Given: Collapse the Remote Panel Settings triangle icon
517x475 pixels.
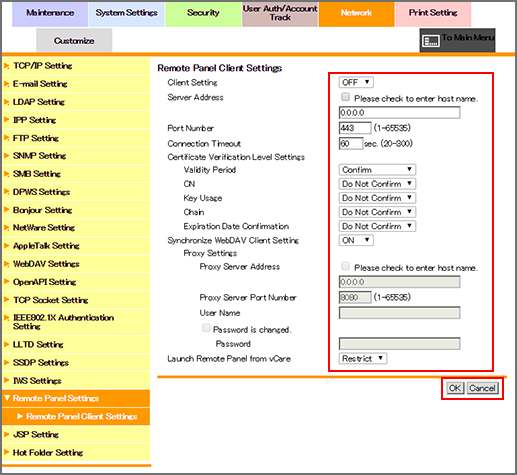Looking at the screenshot, I should tap(7, 398).
